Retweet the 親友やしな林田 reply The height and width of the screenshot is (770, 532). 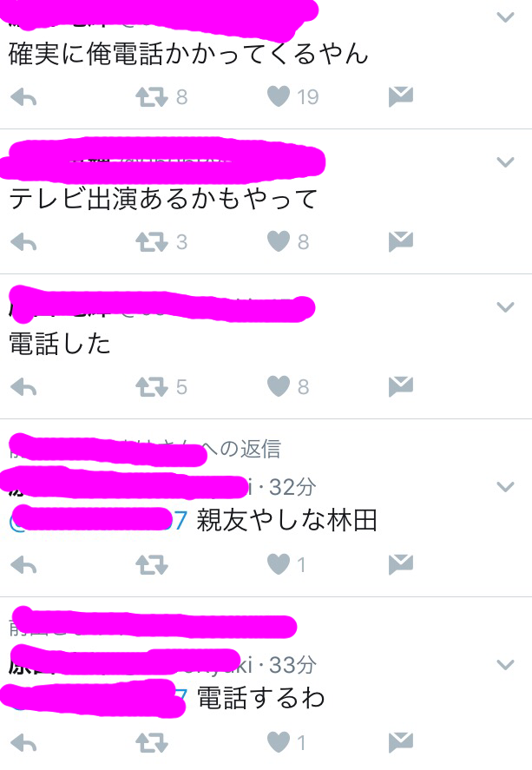(152, 565)
